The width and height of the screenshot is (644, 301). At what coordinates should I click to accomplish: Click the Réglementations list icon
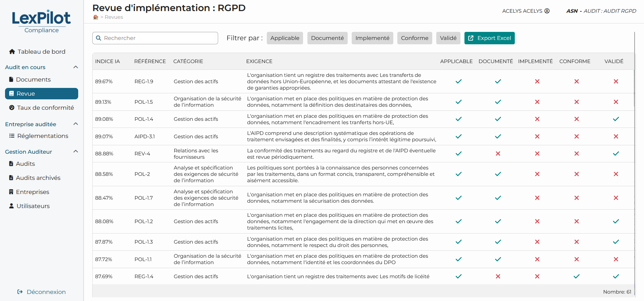12,136
